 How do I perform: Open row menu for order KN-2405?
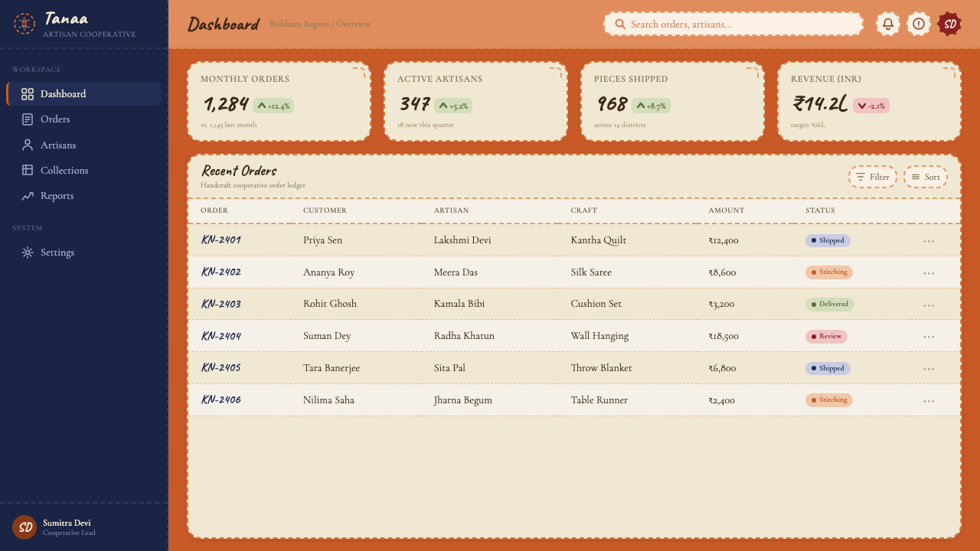click(929, 369)
